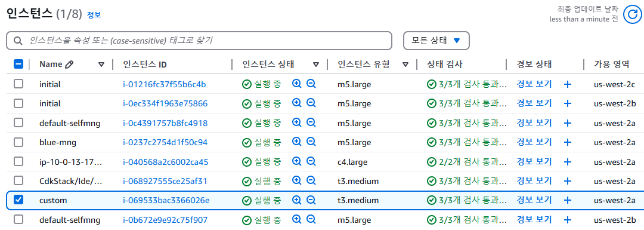Viewport: 644px width, 230px height.
Task: Zoom in filter icon in blue-mng row
Action: point(296,142)
